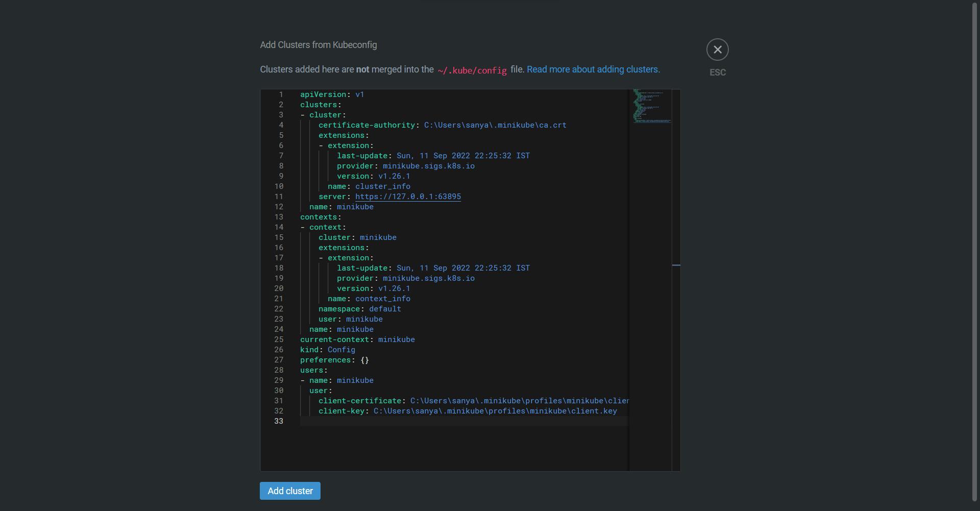Screen dimensions: 980x511
Task: Place cursor on empty line 33
Action: [x=464, y=421]
